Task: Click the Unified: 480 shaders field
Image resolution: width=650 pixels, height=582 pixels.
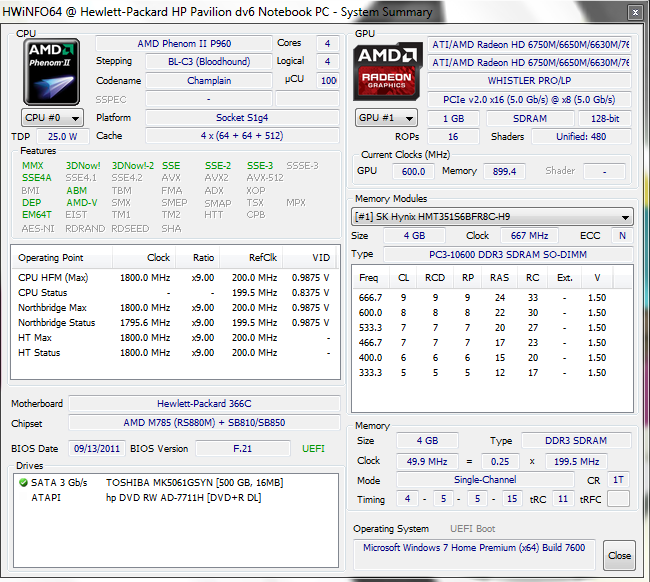Action: [x=581, y=136]
